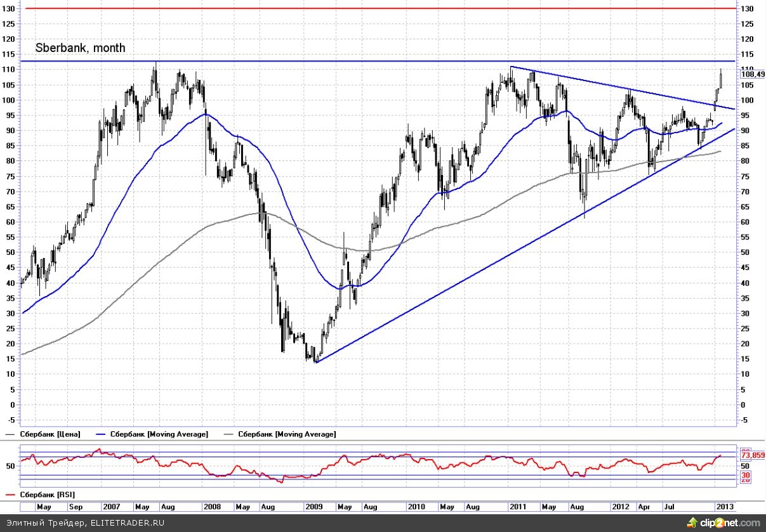
Task: Click the clip2net.com logo icon
Action: [x=691, y=522]
